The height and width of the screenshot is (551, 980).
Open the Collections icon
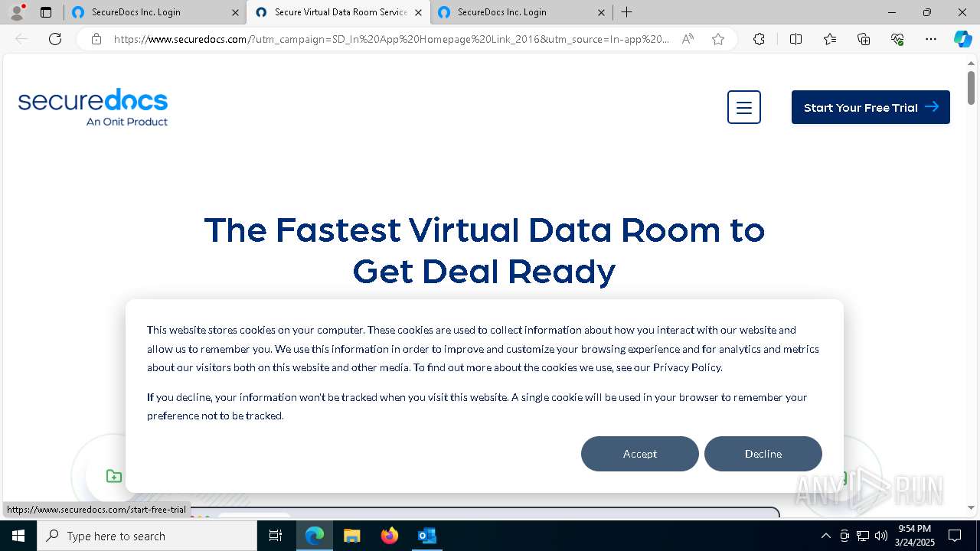point(864,39)
